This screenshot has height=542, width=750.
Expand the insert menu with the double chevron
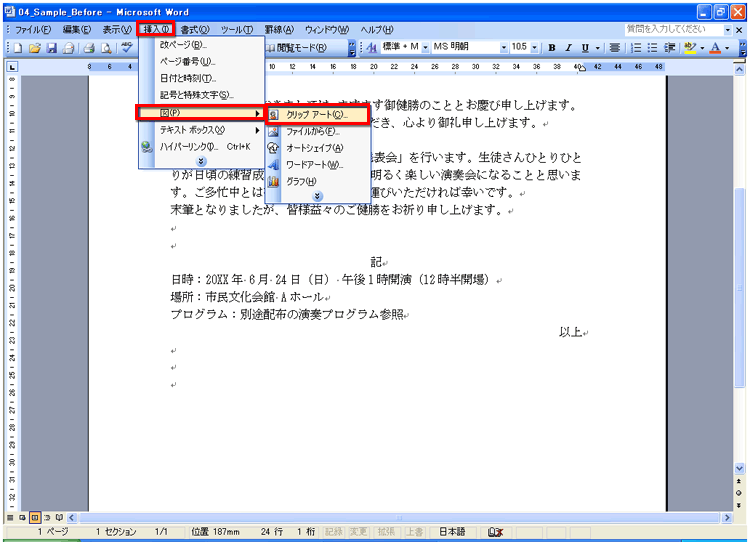(201, 161)
